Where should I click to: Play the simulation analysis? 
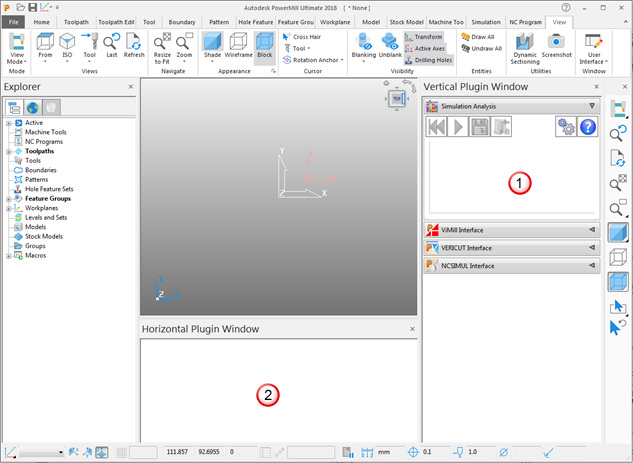pyautogui.click(x=458, y=127)
